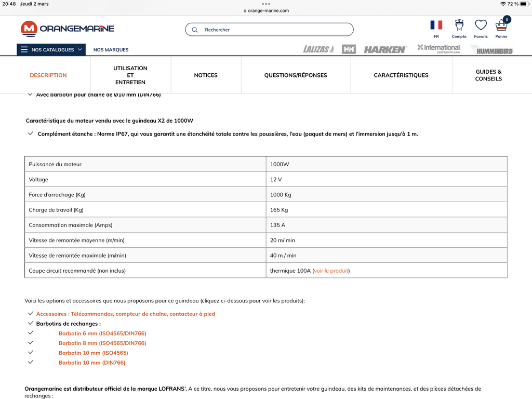Open the Harken brand logo
The height and width of the screenshot is (399, 532).
[385, 50]
